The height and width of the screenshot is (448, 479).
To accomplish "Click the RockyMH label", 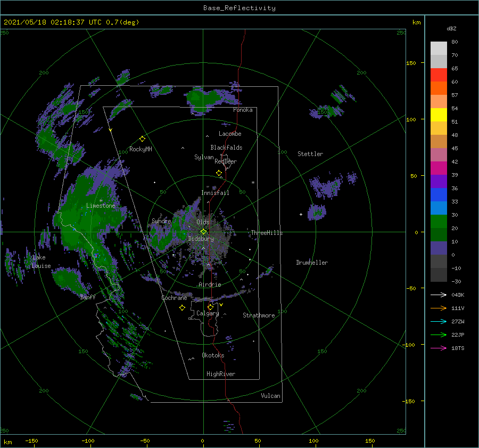I will (141, 149).
